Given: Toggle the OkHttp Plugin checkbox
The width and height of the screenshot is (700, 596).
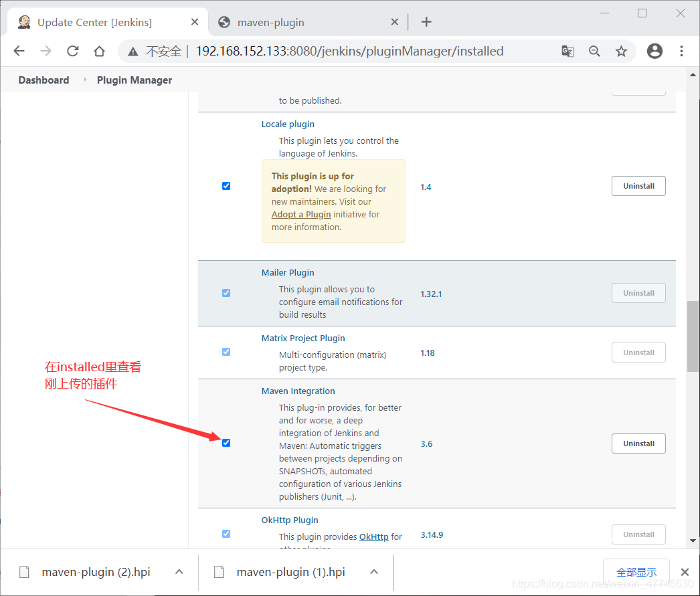Looking at the screenshot, I should click(226, 534).
